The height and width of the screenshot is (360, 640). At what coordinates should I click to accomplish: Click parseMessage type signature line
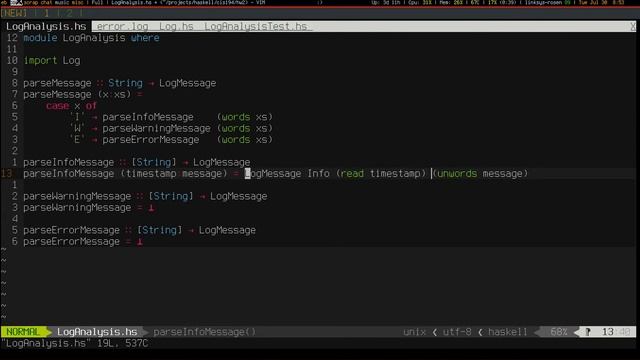[120, 83]
